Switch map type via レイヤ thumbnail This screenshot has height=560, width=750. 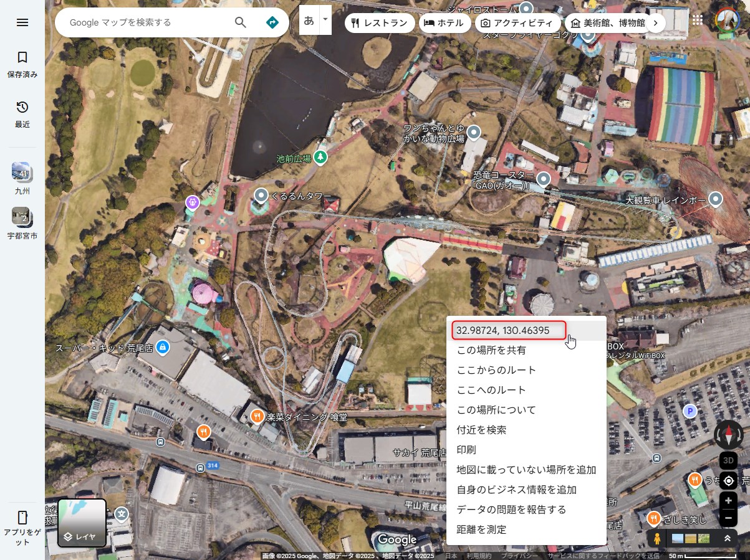coord(82,523)
